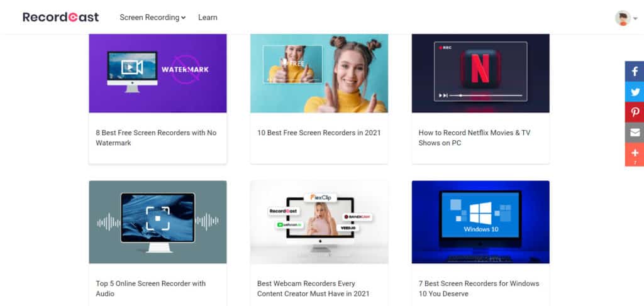Image resolution: width=644 pixels, height=306 pixels.
Task: Open article on screen recorders with no watermark
Action: (156, 138)
